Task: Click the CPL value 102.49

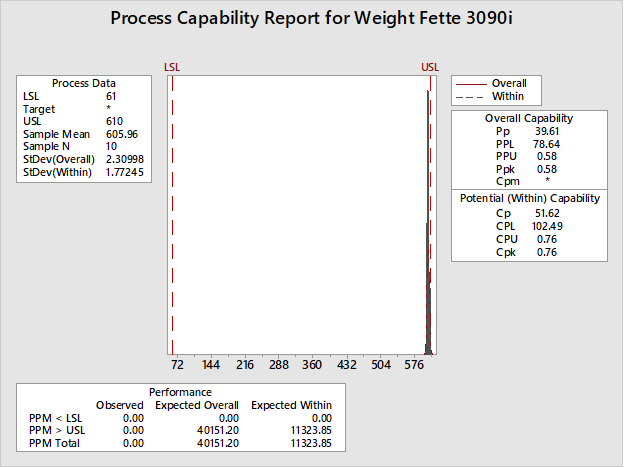Action: click(x=547, y=226)
